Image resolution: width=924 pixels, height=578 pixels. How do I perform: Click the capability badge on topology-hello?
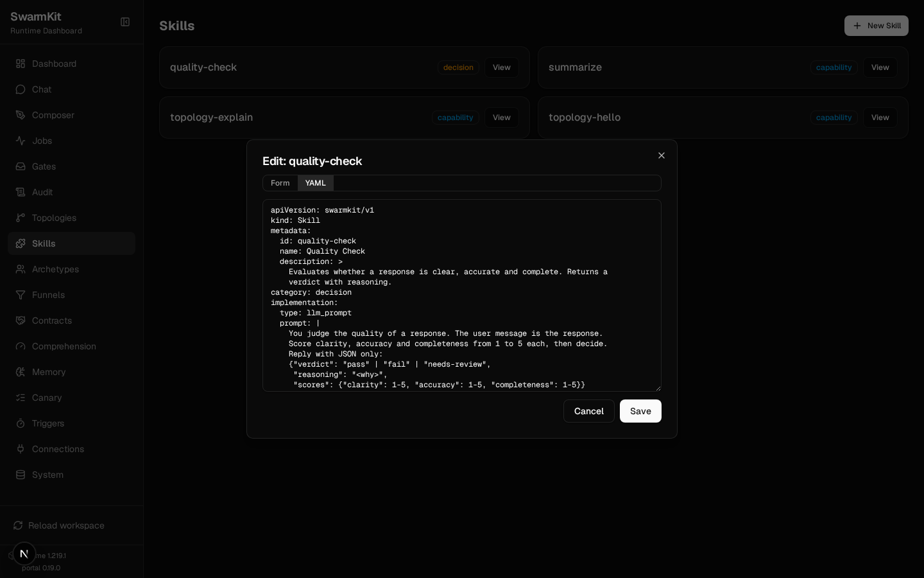(x=834, y=118)
